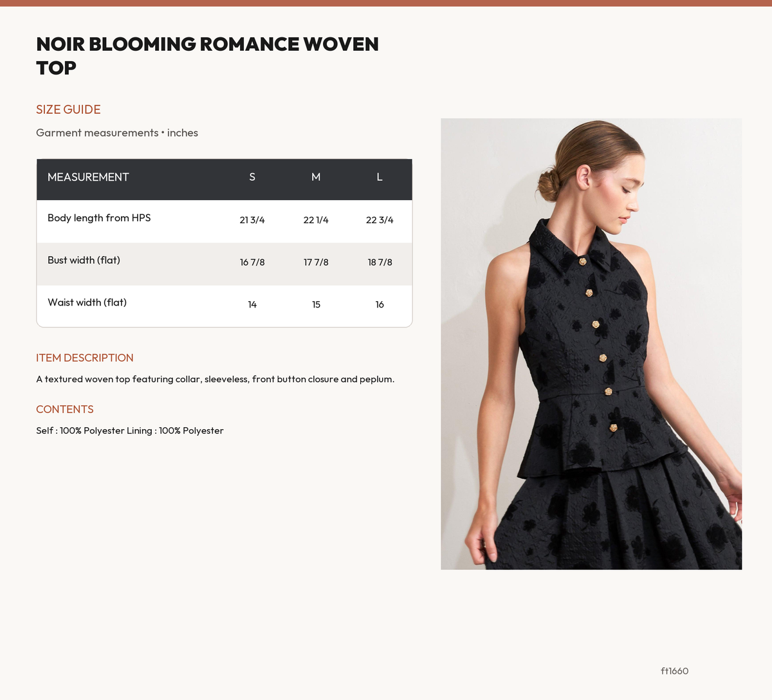Select the M size column header
Image resolution: width=772 pixels, height=700 pixels.
[x=316, y=177]
